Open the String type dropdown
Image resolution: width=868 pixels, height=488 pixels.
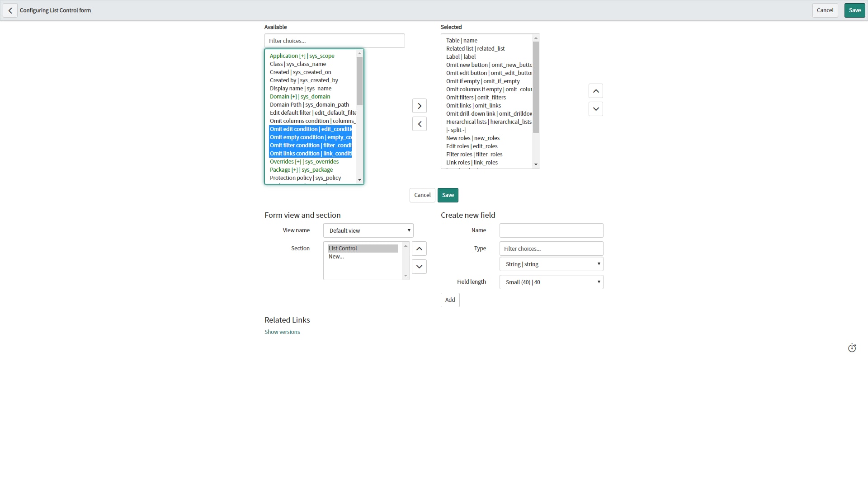[x=551, y=264]
